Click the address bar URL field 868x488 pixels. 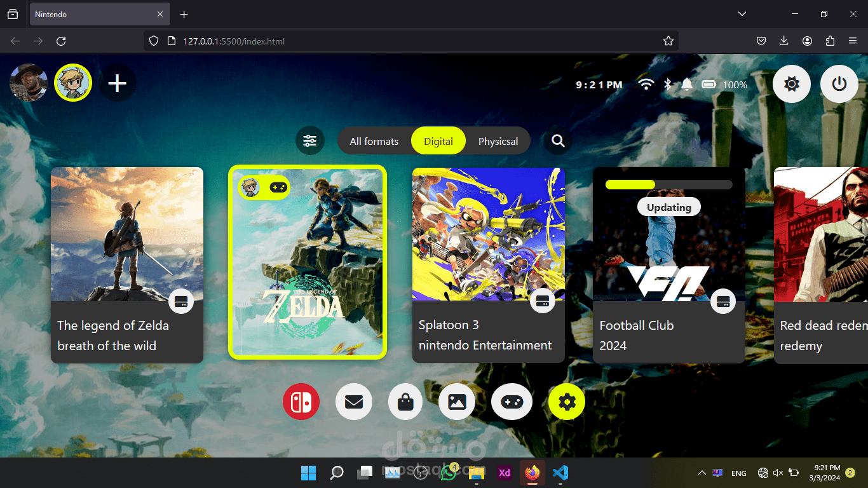point(410,41)
